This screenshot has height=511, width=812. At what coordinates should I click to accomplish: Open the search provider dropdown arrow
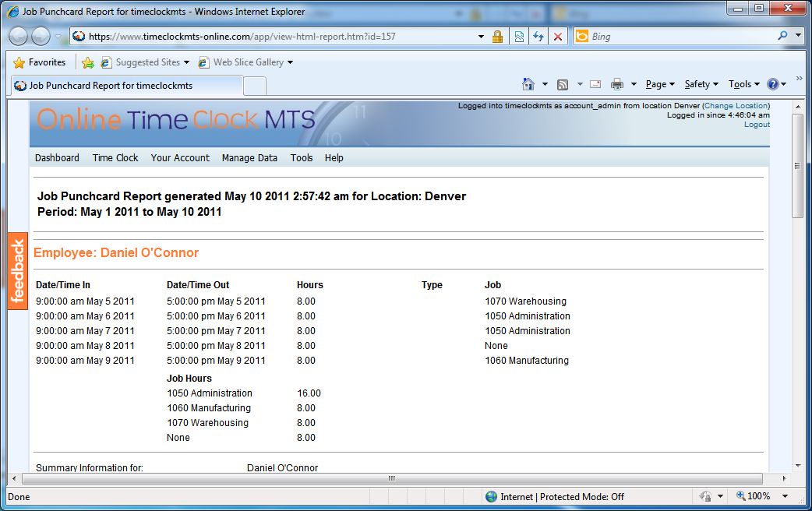tap(798, 36)
